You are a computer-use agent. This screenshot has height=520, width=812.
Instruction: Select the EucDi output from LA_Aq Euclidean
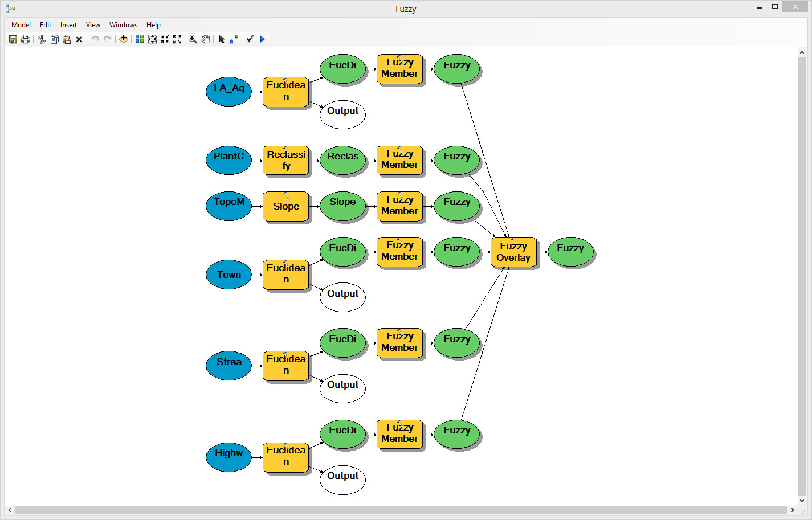pyautogui.click(x=342, y=69)
